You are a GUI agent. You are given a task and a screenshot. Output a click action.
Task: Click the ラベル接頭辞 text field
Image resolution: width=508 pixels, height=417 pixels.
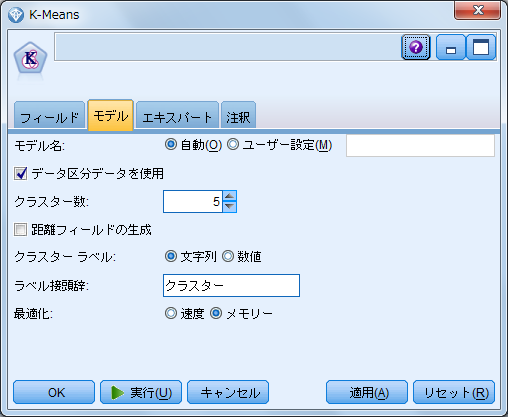click(231, 286)
